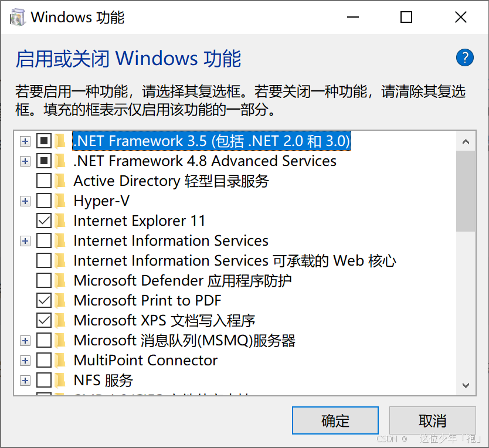Click the Windows 功能 title bar icon
Image resolution: width=489 pixels, height=448 pixels.
click(17, 17)
